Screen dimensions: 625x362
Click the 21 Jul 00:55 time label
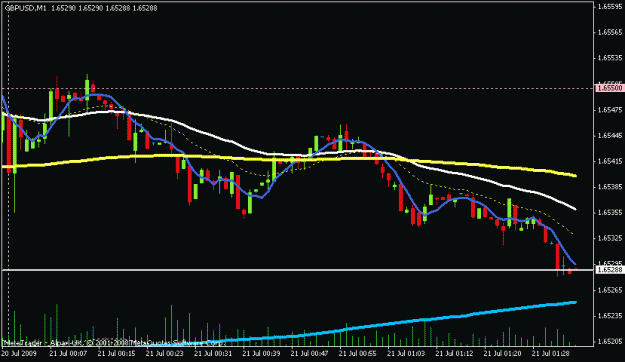tap(358, 353)
